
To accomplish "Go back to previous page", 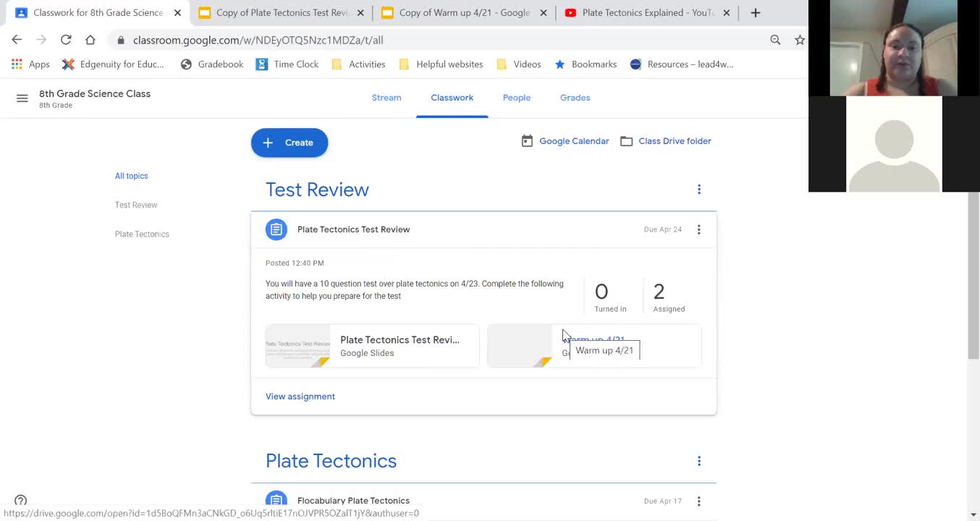I will click(17, 40).
